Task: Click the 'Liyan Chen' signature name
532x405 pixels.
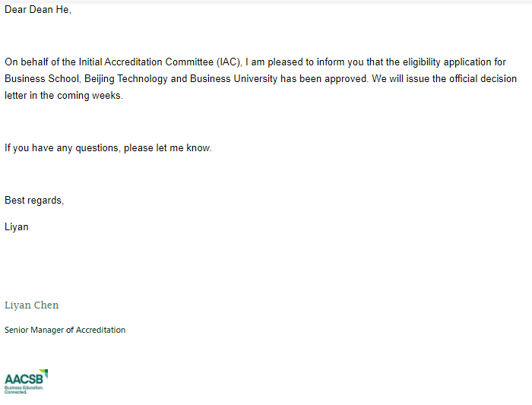Action: click(32, 305)
